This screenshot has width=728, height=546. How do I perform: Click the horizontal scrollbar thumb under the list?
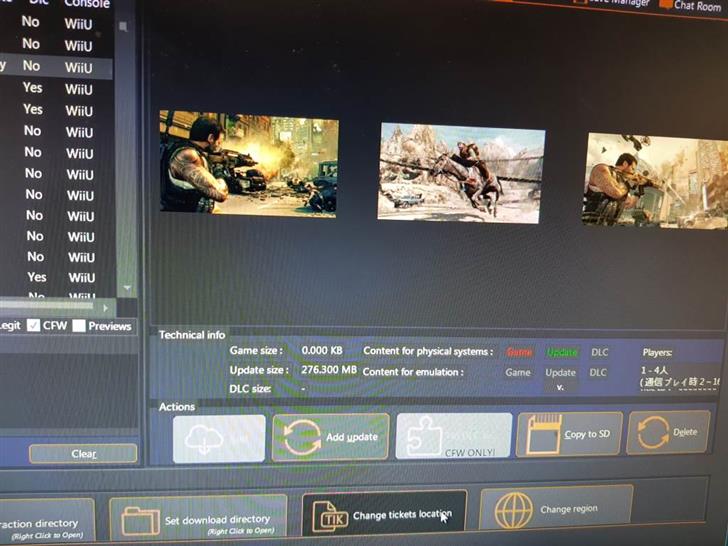coord(46,305)
